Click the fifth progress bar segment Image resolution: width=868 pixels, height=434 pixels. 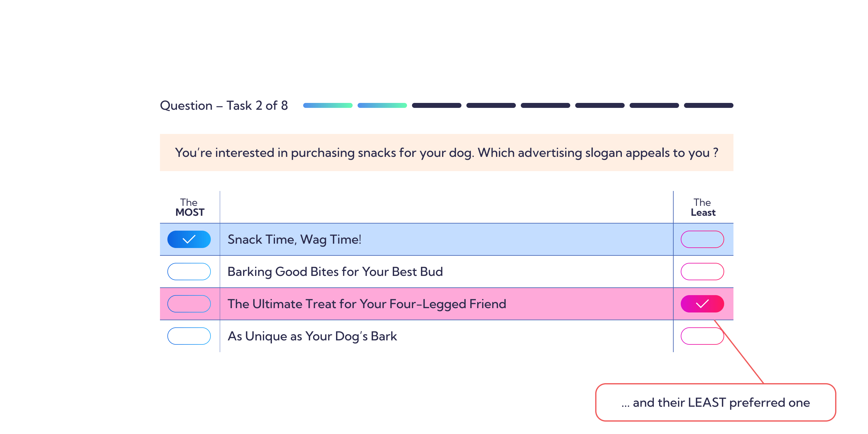(545, 105)
